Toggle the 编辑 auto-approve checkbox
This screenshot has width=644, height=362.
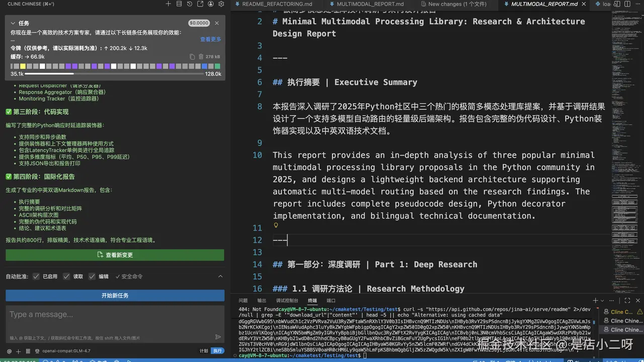[x=92, y=277]
